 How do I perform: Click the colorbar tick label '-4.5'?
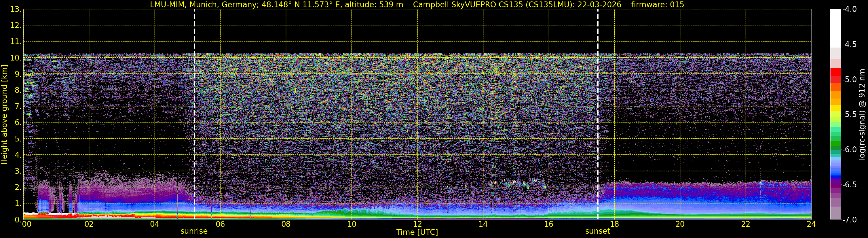click(850, 44)
